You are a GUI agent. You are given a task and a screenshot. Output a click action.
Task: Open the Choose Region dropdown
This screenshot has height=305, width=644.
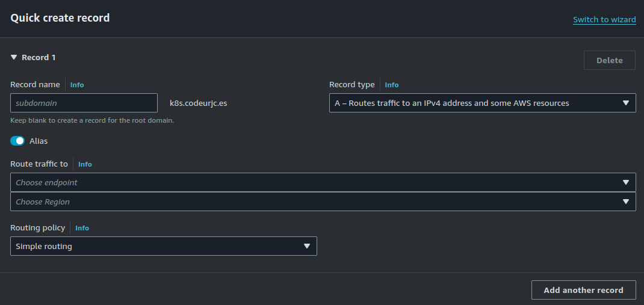pos(323,202)
